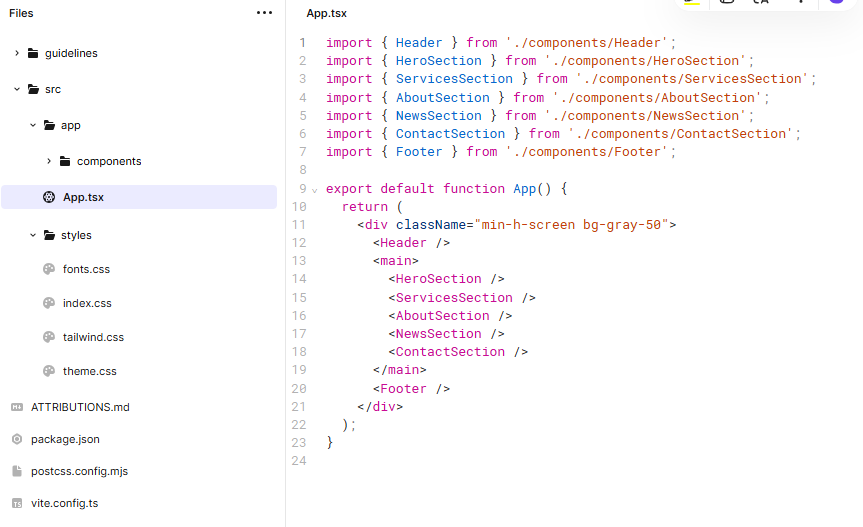Open the index.css file
The image size is (863, 527).
87,303
